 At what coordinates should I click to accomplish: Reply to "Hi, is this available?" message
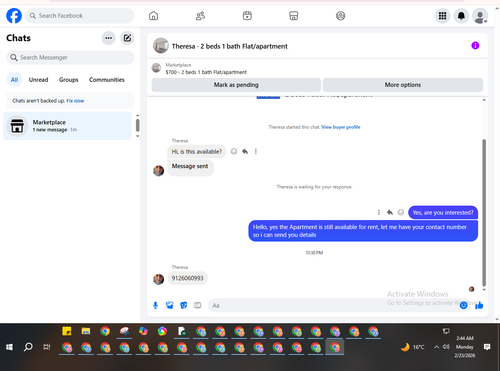pyautogui.click(x=245, y=151)
